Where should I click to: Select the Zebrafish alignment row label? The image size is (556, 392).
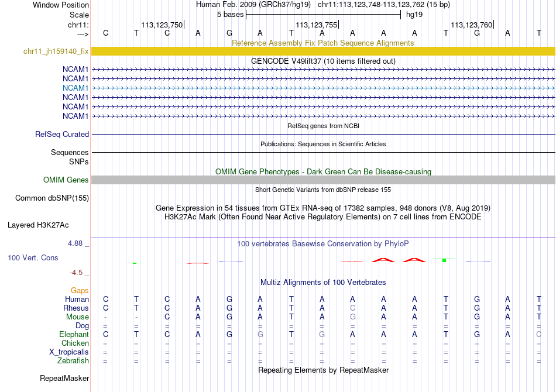click(x=73, y=361)
